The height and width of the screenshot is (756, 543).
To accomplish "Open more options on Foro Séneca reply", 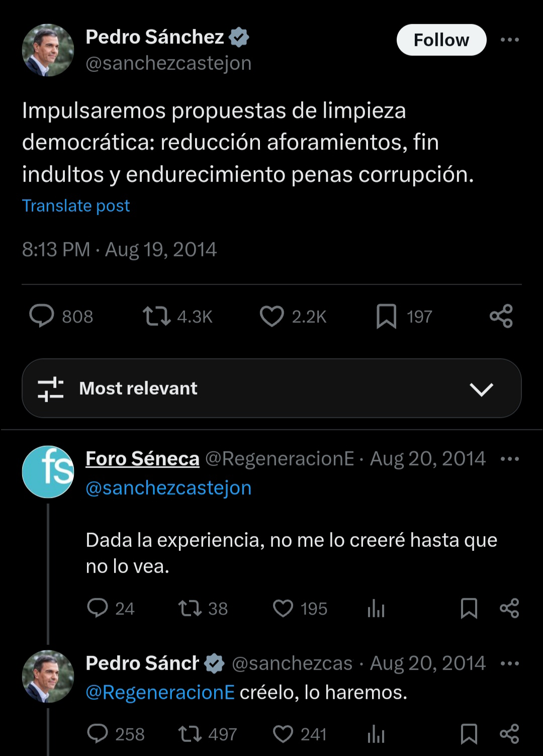I will pyautogui.click(x=509, y=459).
